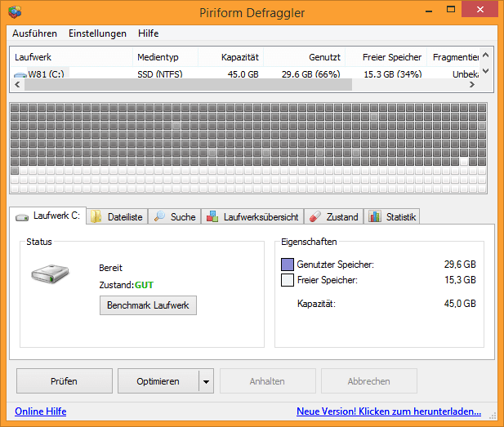This screenshot has width=504, height=427.
Task: Expand the Optimieren dropdown arrow
Action: [206, 381]
